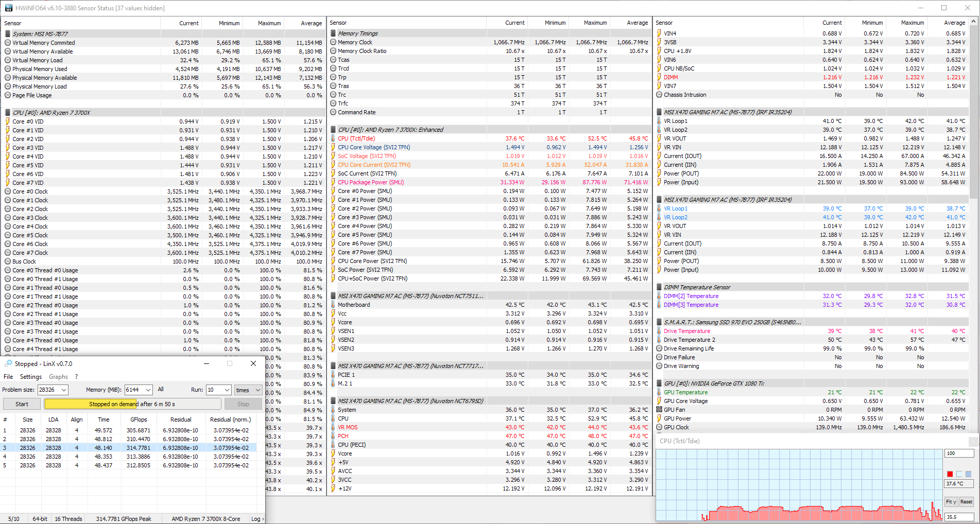This screenshot has height=524, width=980.
Task: Click the lightning icon beside +12V
Action: click(x=333, y=488)
